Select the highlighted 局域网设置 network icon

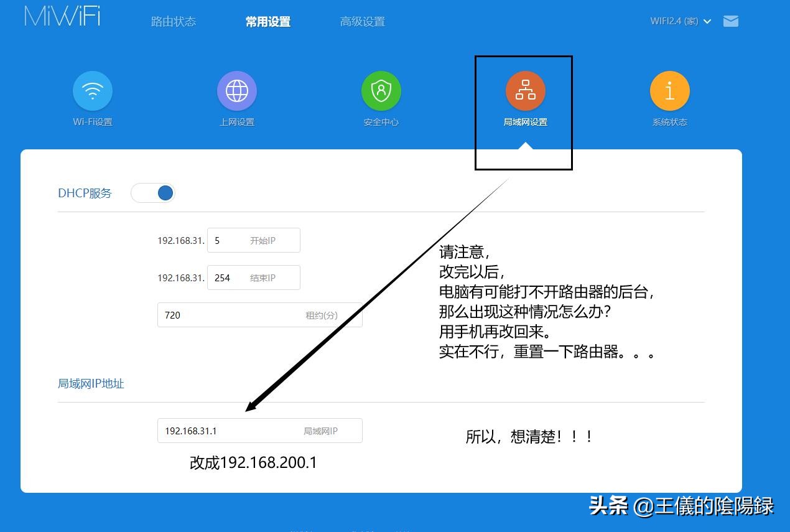tap(525, 90)
